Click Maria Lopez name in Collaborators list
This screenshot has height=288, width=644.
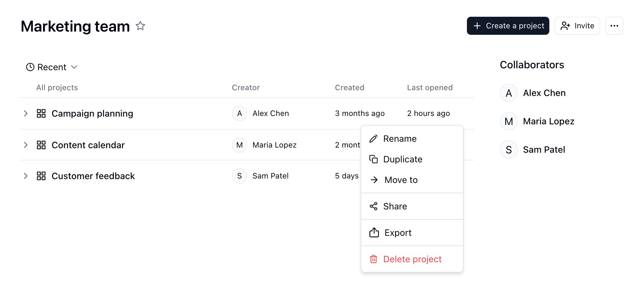point(548,121)
